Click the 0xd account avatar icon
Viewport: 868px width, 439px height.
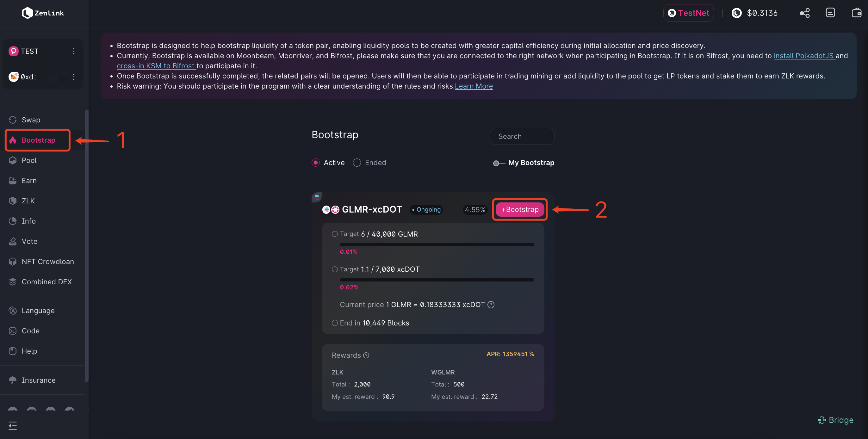(x=14, y=77)
